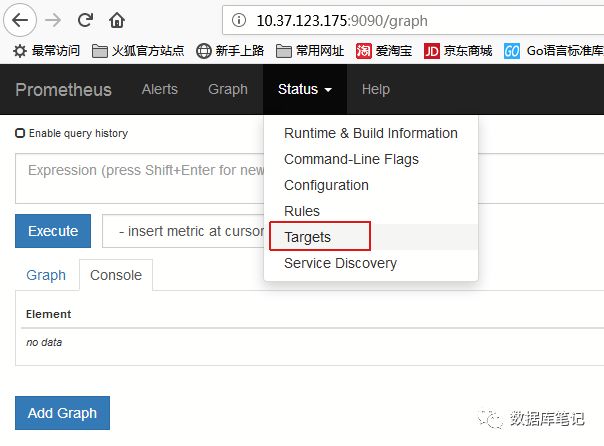Open Alerts in the navigation bar

coord(160,89)
